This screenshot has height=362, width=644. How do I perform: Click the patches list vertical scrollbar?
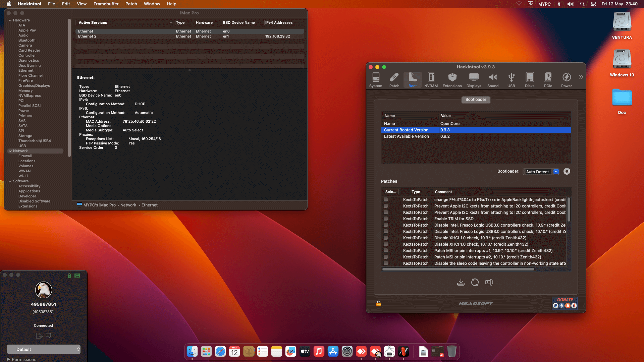(x=569, y=209)
